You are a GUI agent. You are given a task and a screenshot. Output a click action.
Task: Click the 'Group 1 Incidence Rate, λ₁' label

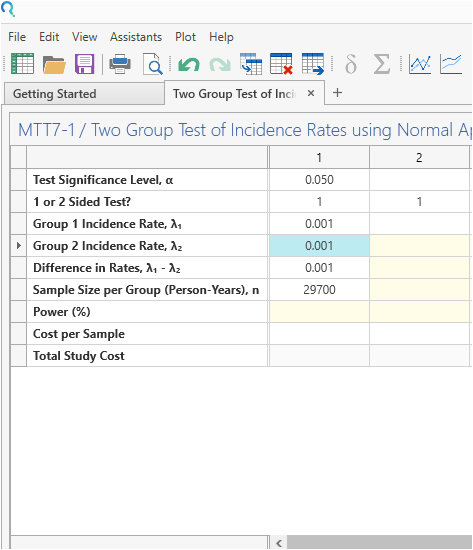click(x=107, y=224)
